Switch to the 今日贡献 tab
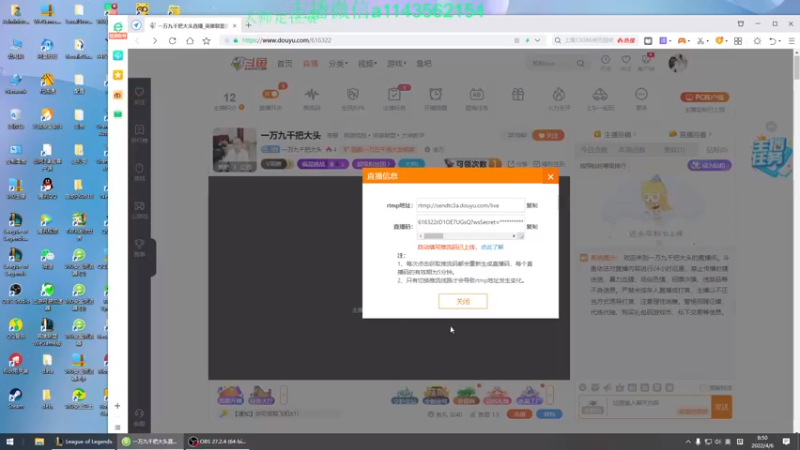Viewport: 800px width, 450px height. tap(594, 149)
